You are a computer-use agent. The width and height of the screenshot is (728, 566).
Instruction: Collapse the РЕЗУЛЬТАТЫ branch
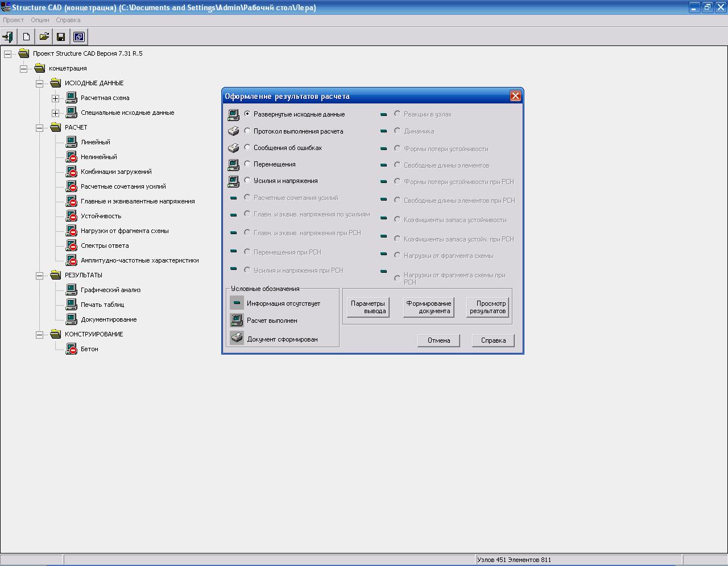39,276
